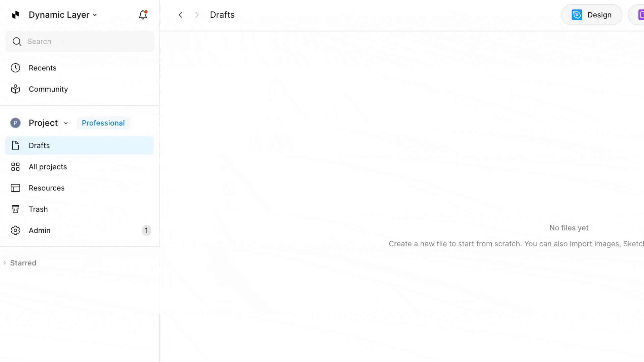Image resolution: width=644 pixels, height=362 pixels.
Task: Open All projects grid icon
Action: click(x=15, y=167)
